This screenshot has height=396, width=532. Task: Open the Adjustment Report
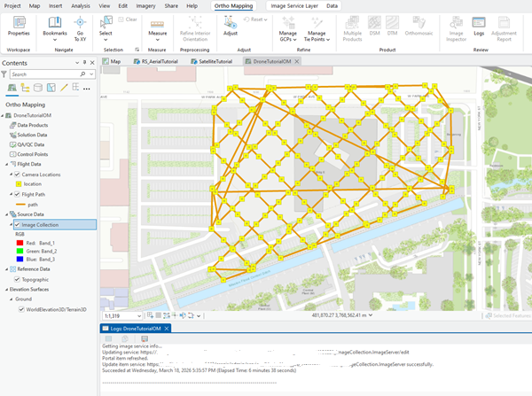[504, 28]
